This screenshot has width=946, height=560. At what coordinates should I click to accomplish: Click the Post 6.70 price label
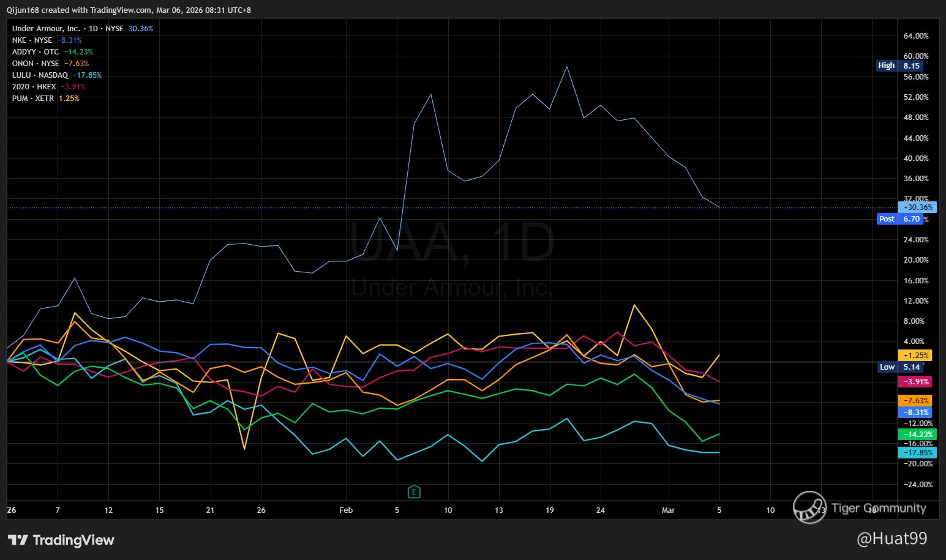[x=899, y=218]
